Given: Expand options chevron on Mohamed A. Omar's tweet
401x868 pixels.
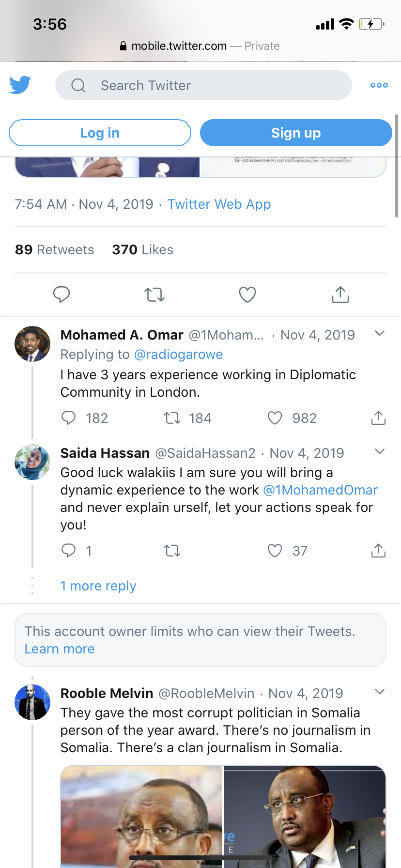Looking at the screenshot, I should (x=380, y=333).
